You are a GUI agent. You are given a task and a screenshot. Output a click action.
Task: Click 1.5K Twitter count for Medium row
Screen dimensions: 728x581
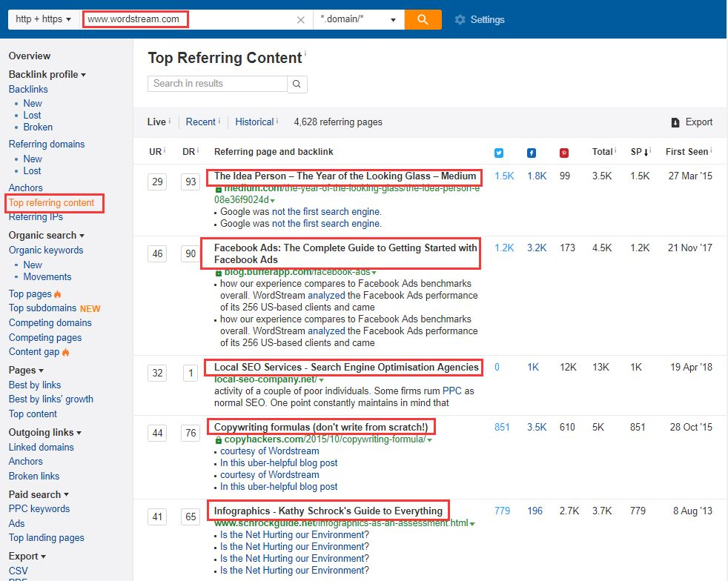[504, 176]
